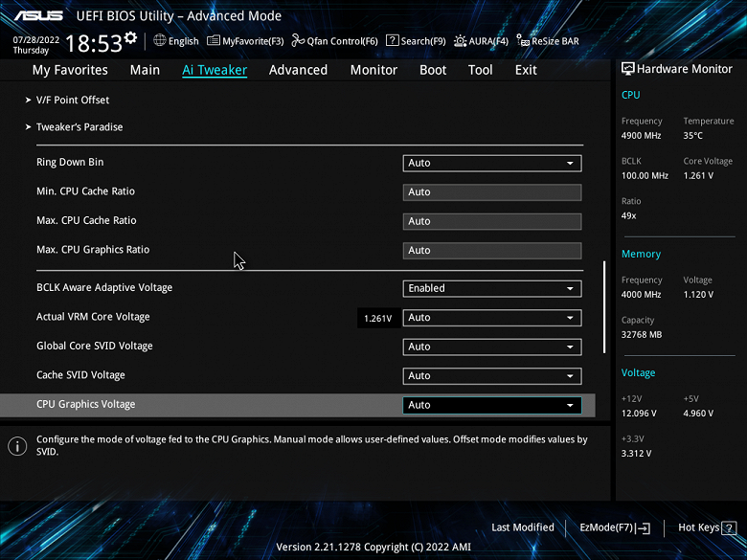Select the BCLK Aware Adaptive Voltage label
747x560 pixels.
(104, 287)
